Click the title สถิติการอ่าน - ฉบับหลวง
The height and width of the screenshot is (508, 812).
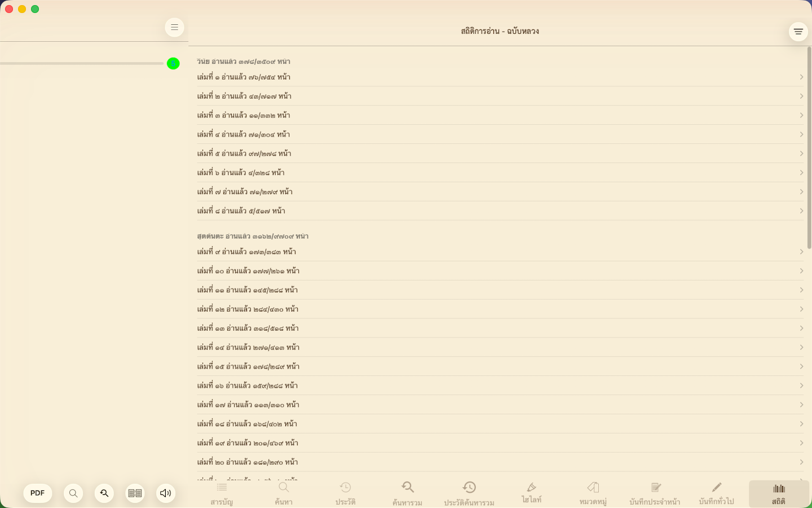[500, 32]
